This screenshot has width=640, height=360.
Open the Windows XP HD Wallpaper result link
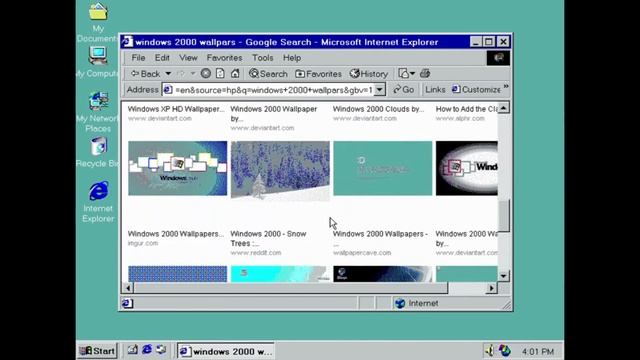pyautogui.click(x=176, y=109)
